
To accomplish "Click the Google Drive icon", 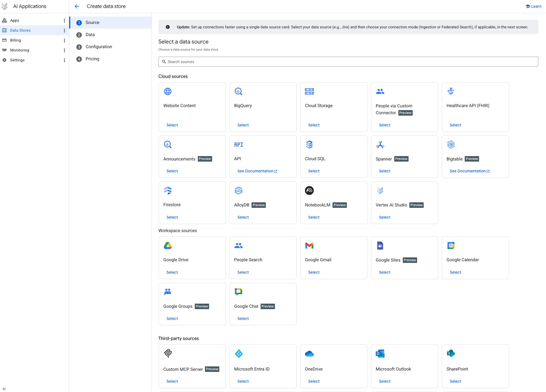I will (x=168, y=246).
